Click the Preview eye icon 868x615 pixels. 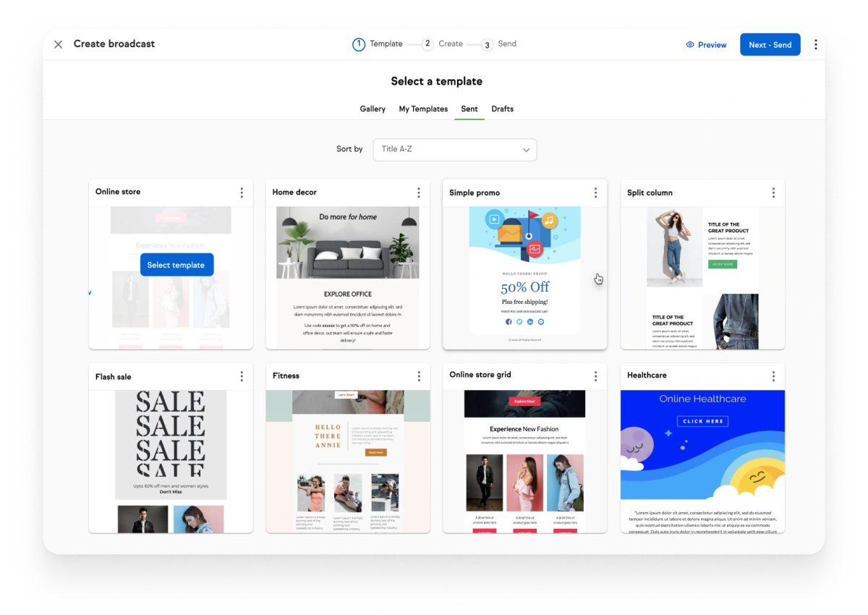click(x=690, y=45)
